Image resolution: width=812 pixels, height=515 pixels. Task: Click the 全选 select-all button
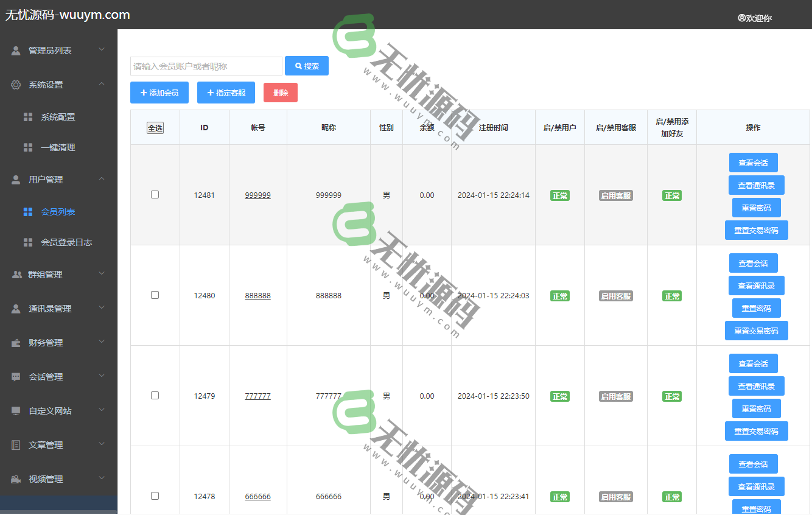click(155, 128)
